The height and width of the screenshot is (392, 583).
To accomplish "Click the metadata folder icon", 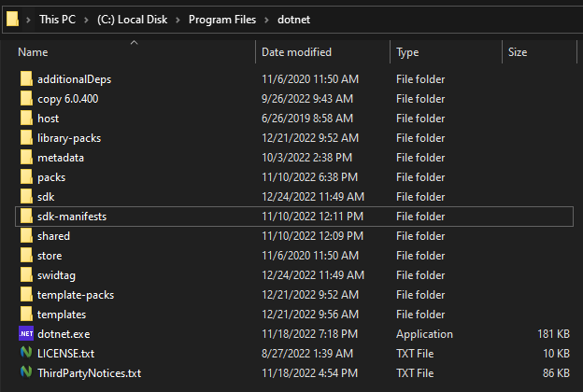I will pyautogui.click(x=26, y=158).
